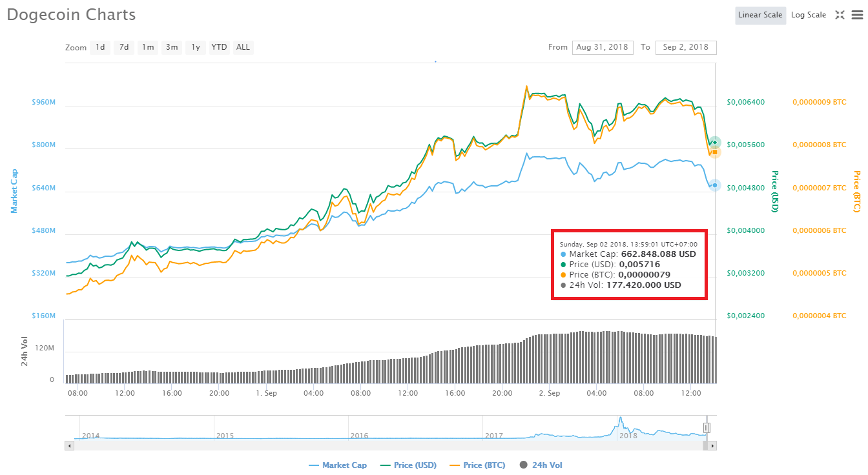Set zoom to ALL
Image resolution: width=868 pixels, height=475 pixels.
[x=243, y=47]
